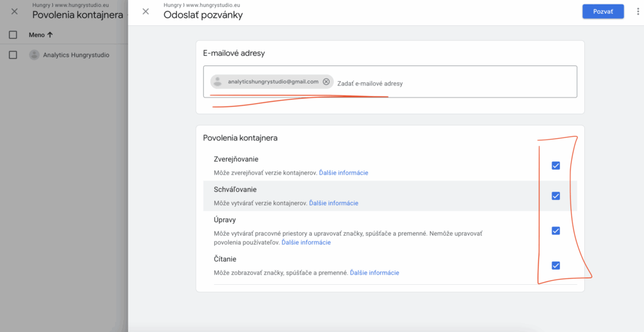Open Ďalšie informácie link under Čítanie
Image resolution: width=644 pixels, height=332 pixels.
374,273
